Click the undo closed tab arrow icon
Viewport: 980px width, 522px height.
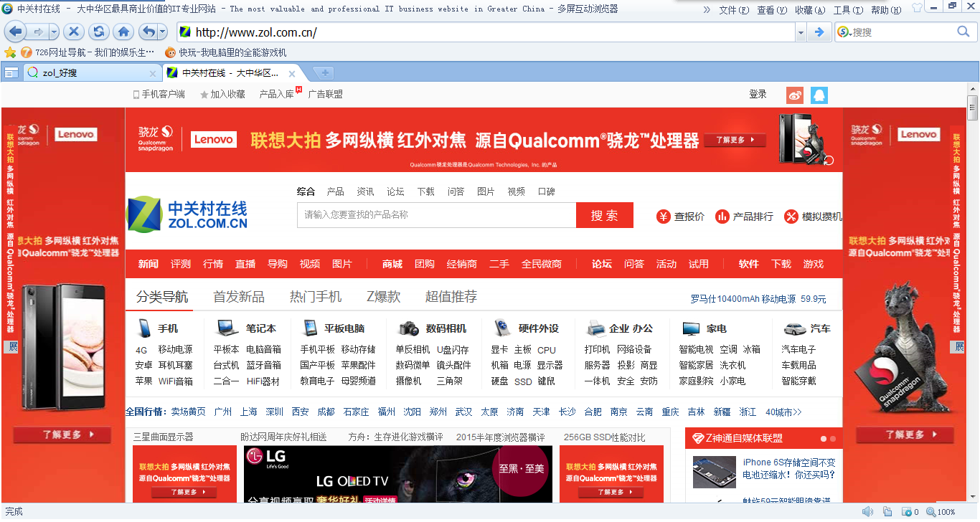(x=148, y=32)
